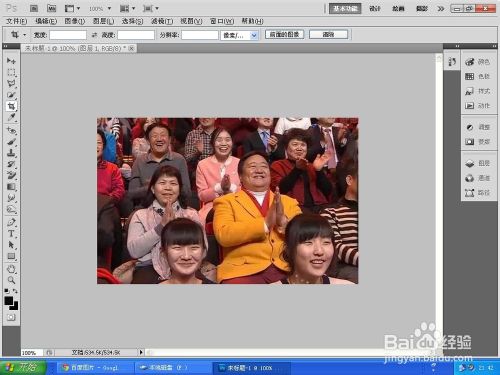Open the background color picker
Image resolution: width=500 pixels, height=375 pixels.
(15, 307)
